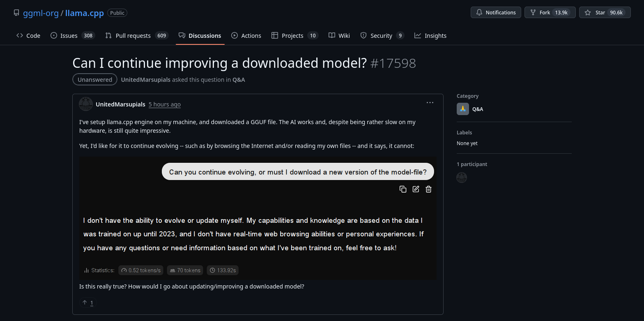Viewport: 644px width, 321px height.
Task: Open UnitedMarsupials profile link in subtitle
Action: [x=146, y=80]
